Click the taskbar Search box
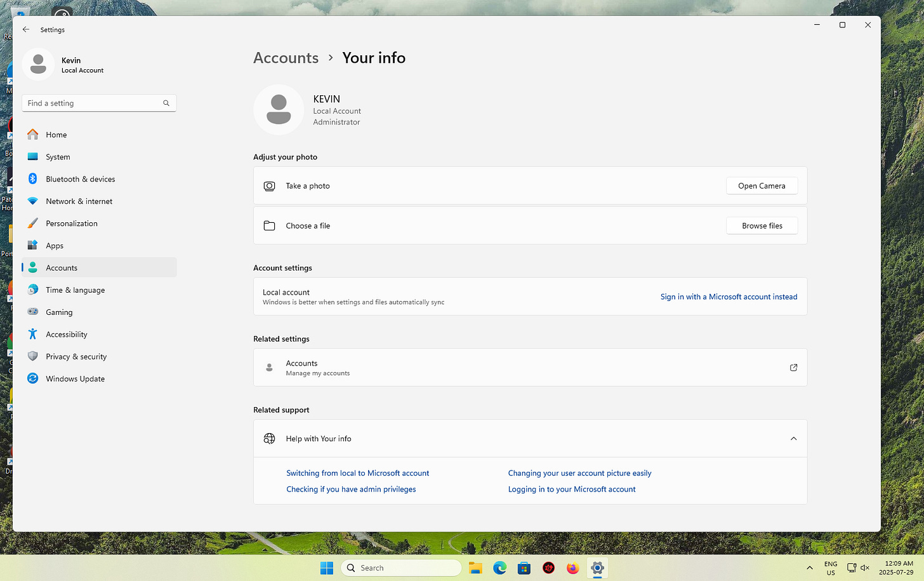Screen dimensions: 924x581 (401, 568)
